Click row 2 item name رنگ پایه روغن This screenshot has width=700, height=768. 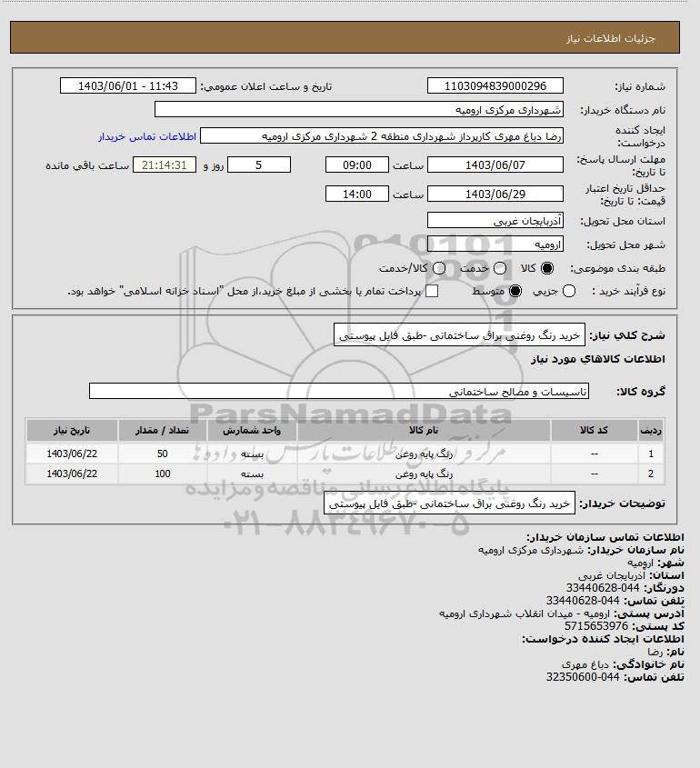(x=424, y=474)
